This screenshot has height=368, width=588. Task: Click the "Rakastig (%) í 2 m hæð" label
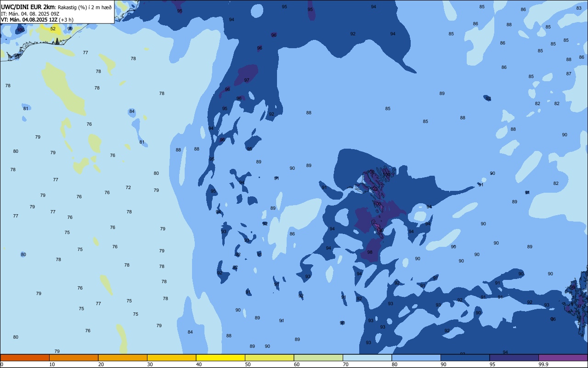84,7
